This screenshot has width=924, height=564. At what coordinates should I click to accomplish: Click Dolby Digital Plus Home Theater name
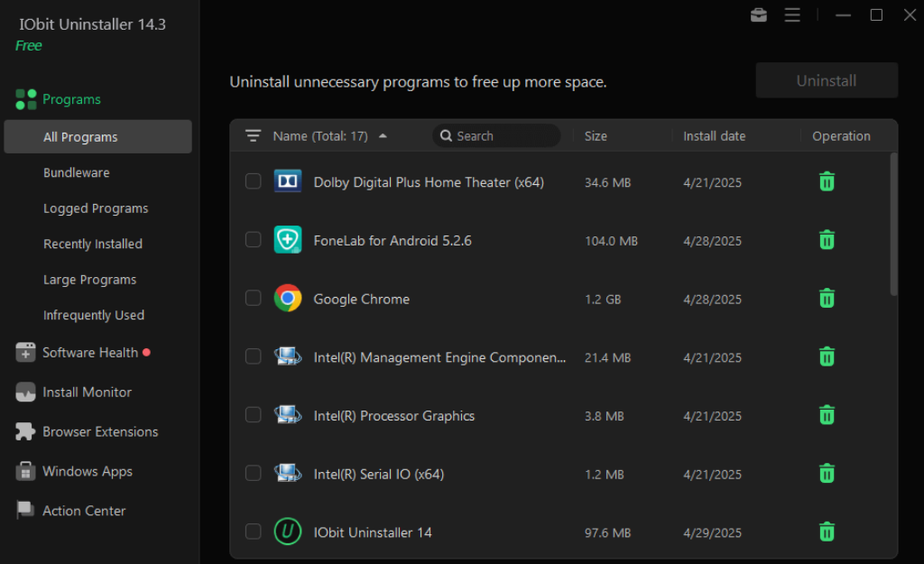click(429, 182)
